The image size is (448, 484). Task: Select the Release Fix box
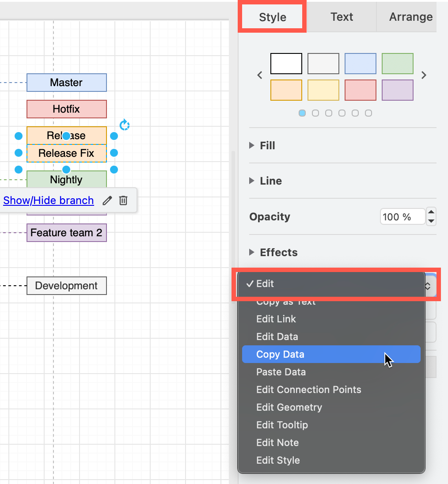click(x=67, y=153)
